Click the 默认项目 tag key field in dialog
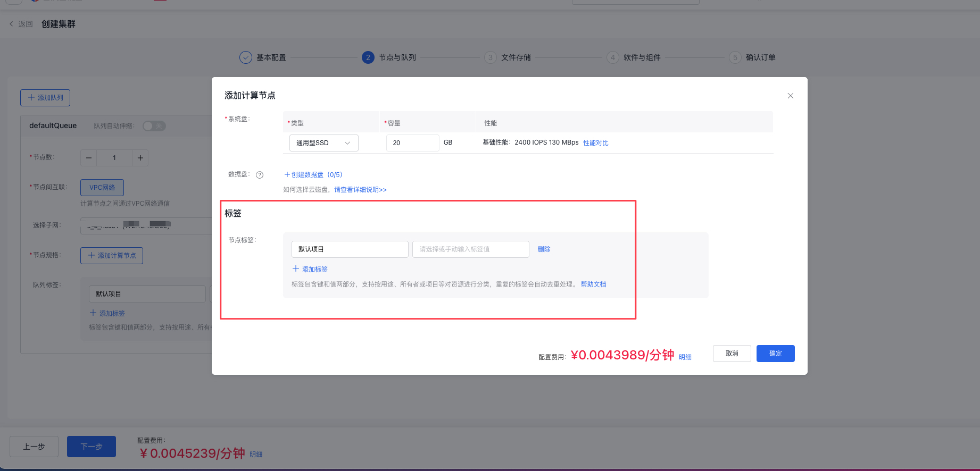Screen dimensions: 980x471 pos(350,249)
